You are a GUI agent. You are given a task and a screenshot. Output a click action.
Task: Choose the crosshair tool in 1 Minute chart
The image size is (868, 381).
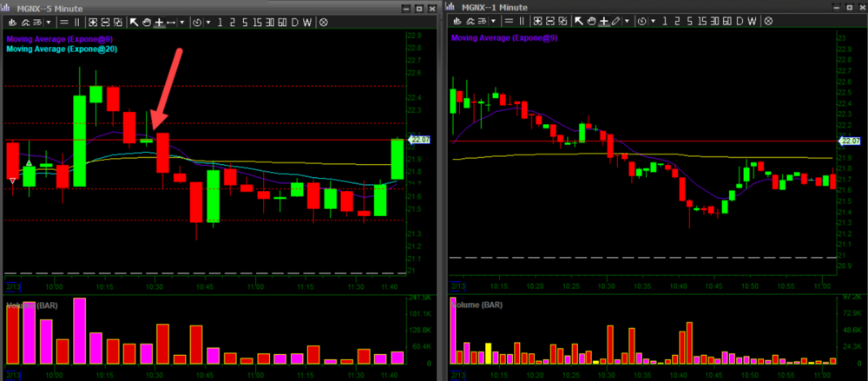point(602,22)
